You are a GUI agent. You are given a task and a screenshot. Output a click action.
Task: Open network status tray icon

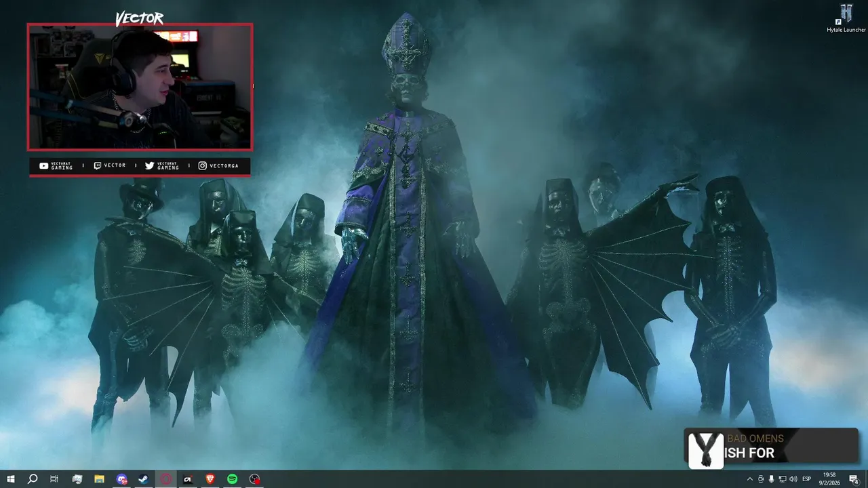point(783,479)
